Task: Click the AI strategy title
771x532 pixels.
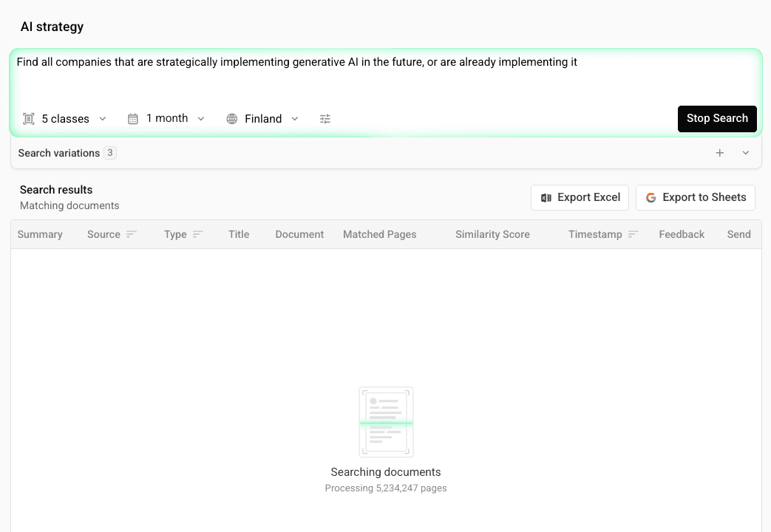Action: [52, 27]
